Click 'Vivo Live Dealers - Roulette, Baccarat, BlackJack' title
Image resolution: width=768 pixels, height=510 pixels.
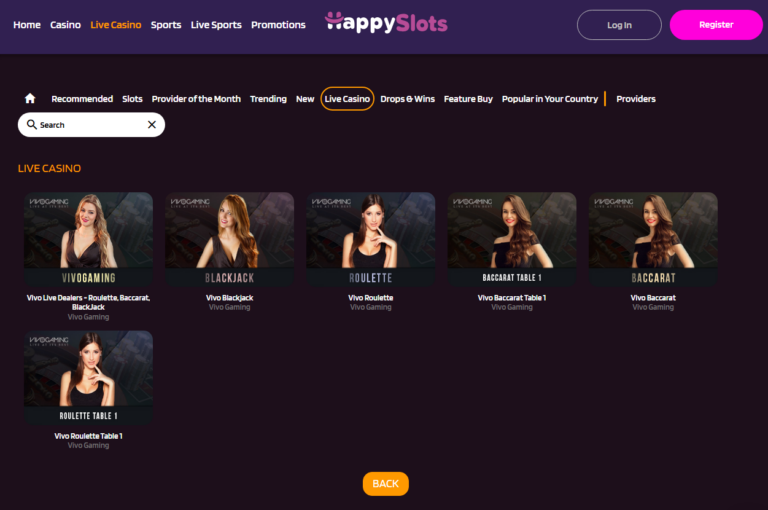point(88,302)
